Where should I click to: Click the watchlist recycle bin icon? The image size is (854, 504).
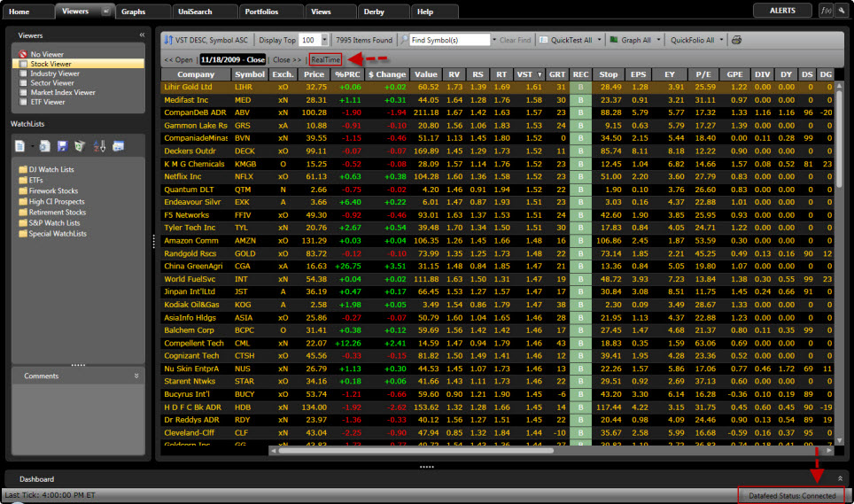click(80, 145)
